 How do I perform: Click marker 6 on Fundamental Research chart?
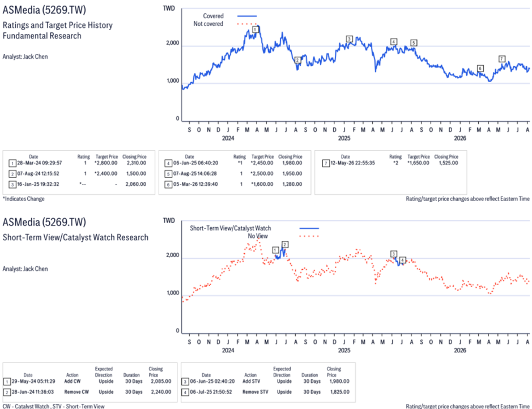(x=480, y=69)
